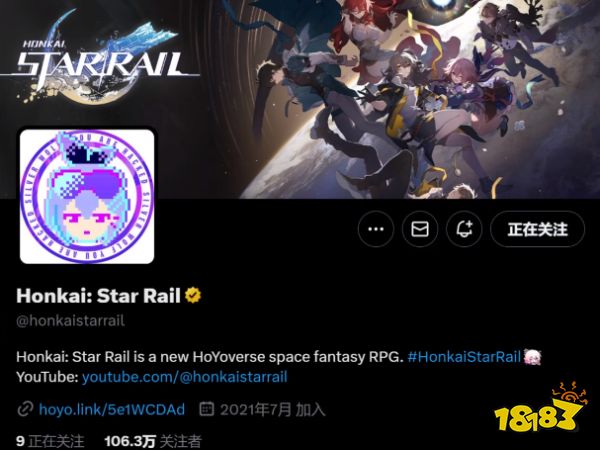Image resolution: width=600 pixels, height=450 pixels.
Task: Toggle the 正在关注 following button
Action: pos(537,229)
